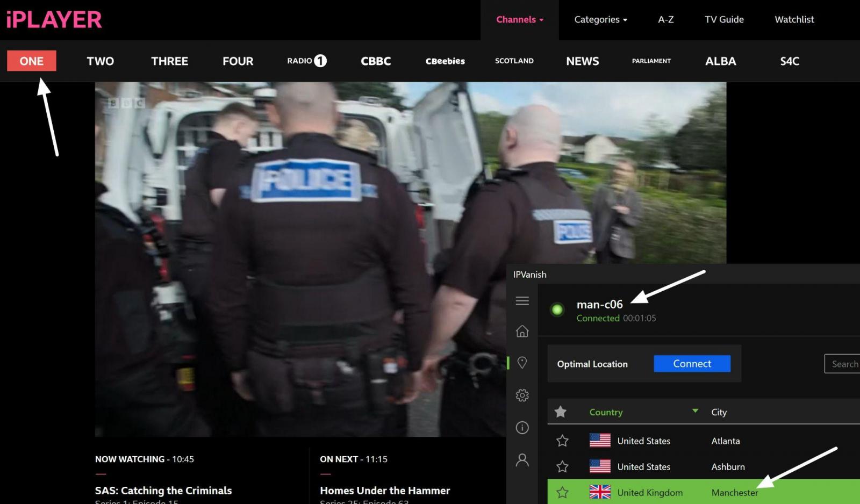Screen dimensions: 860x504
Task: Star the Ashburn United States server
Action: coord(562,466)
